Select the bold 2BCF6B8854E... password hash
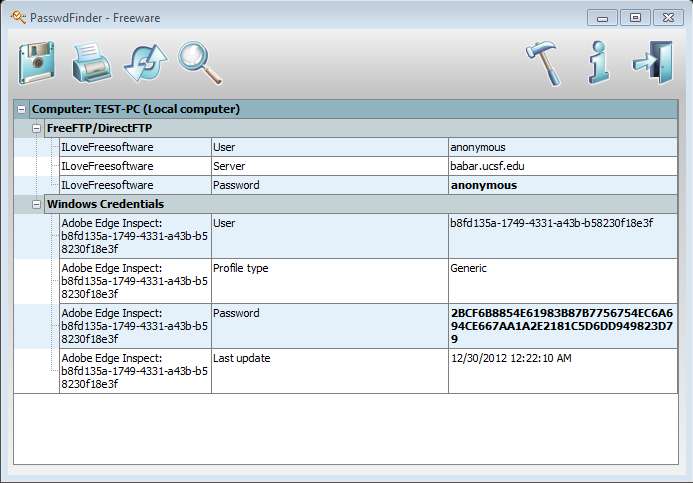The height and width of the screenshot is (483, 693). tap(562, 326)
